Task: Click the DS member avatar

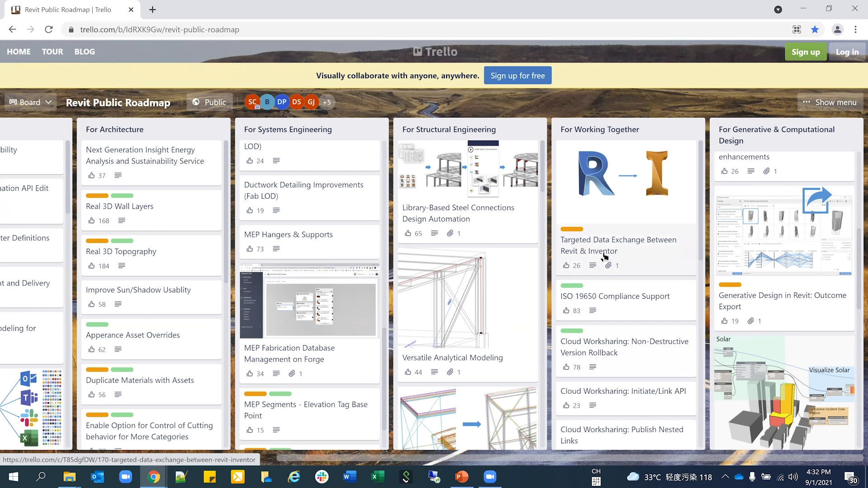Action: (297, 102)
